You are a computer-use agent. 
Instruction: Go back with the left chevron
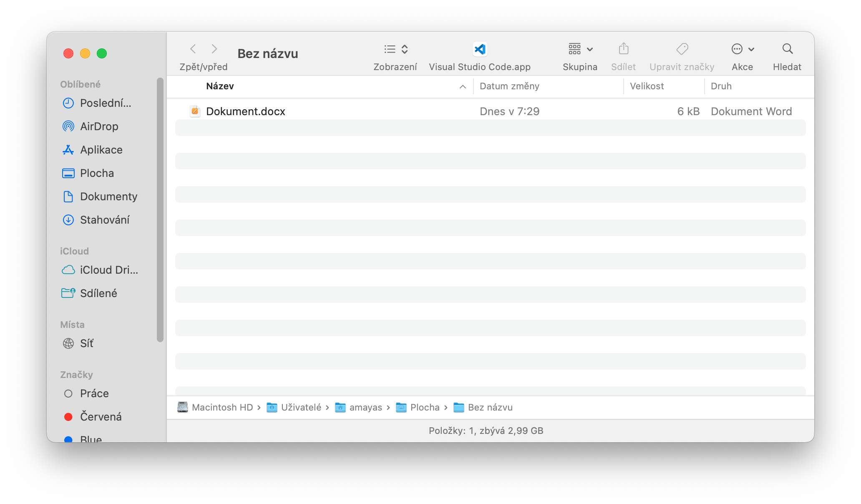pyautogui.click(x=193, y=49)
